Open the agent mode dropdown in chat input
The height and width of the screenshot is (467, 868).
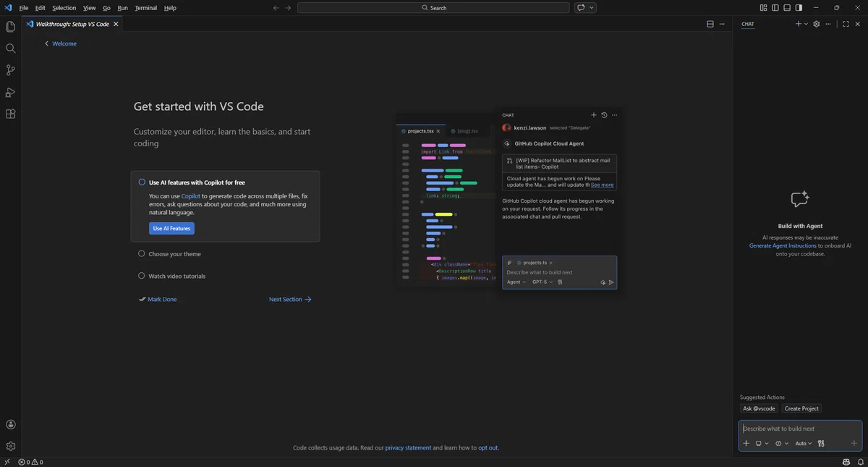782,443
